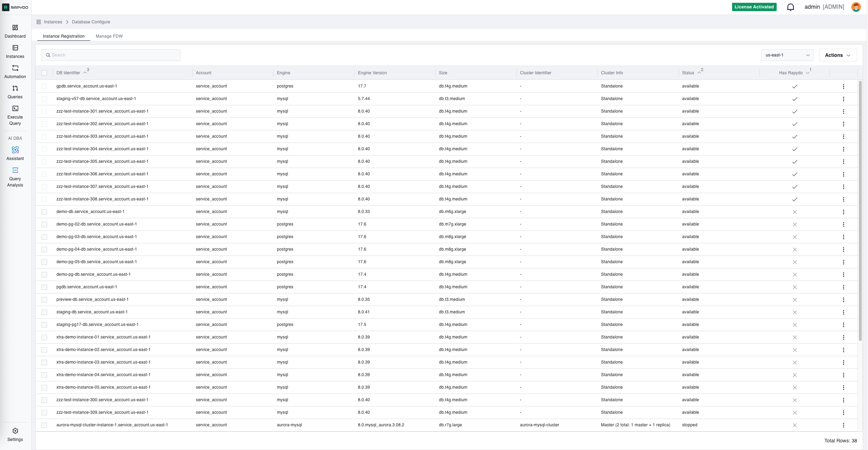Viewport: 868px width, 450px height.
Task: Navigate to Instances via breadcrumb
Action: pos(53,22)
